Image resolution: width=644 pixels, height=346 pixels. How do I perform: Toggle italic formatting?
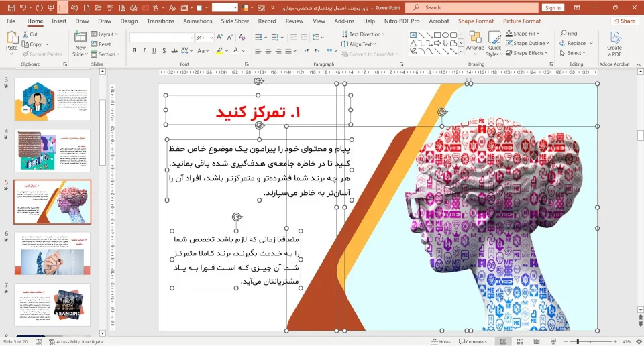[x=144, y=51]
